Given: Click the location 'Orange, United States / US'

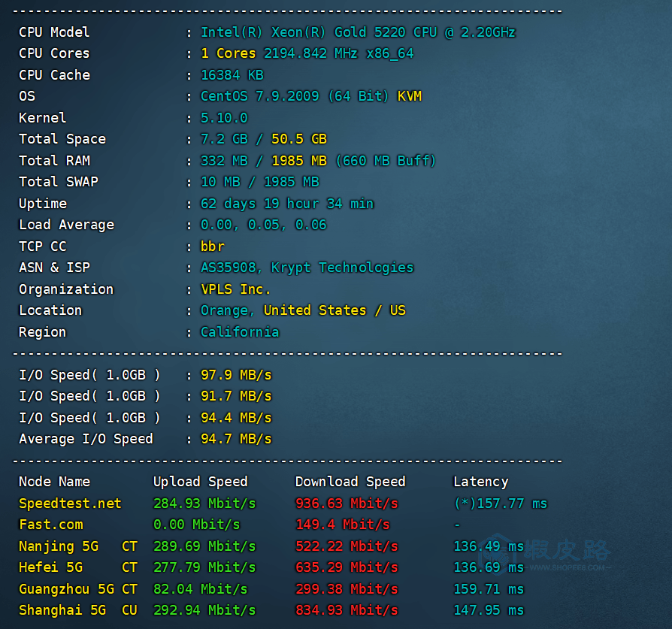Looking at the screenshot, I should (x=303, y=310).
